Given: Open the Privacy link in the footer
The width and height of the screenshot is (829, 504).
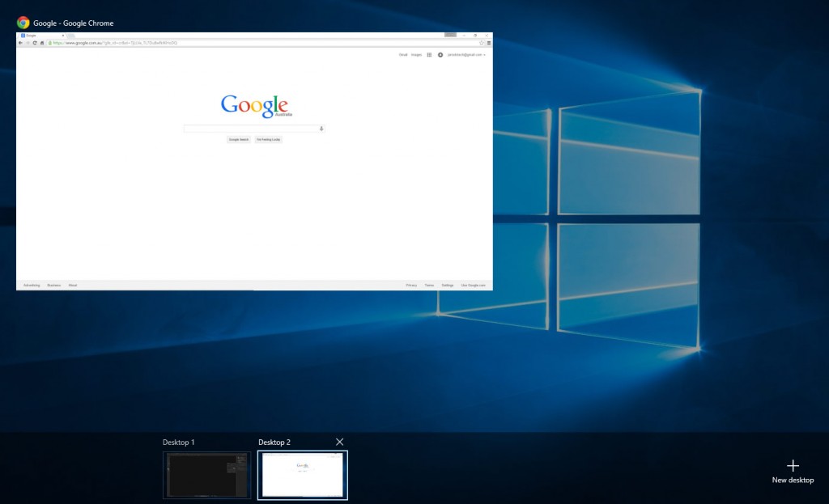Looking at the screenshot, I should click(412, 285).
